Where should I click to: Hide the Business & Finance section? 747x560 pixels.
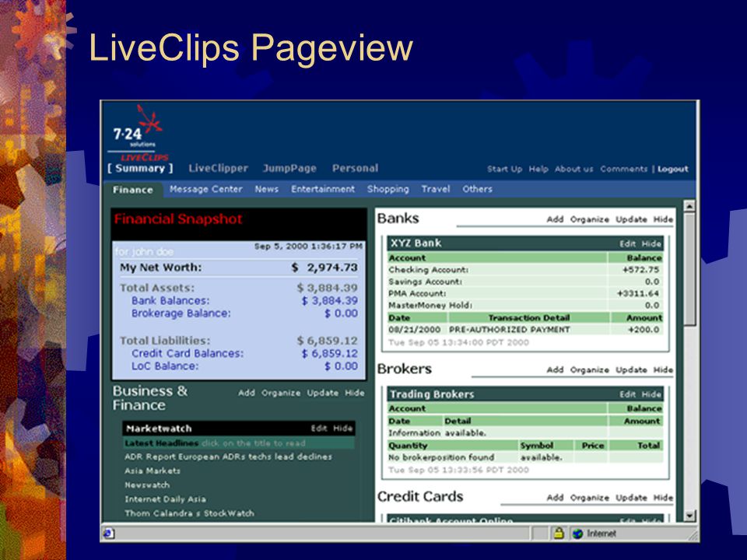355,393
